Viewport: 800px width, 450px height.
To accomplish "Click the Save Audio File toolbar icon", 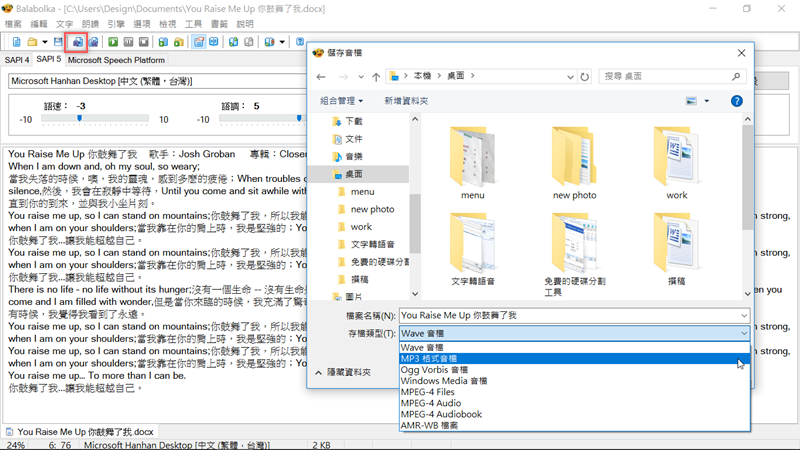I will tap(77, 42).
